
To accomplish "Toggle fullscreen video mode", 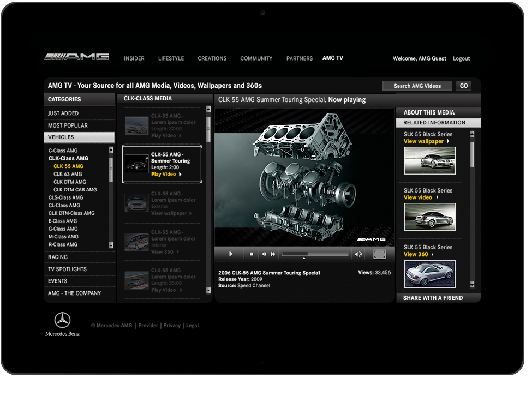I will pyautogui.click(x=380, y=254).
